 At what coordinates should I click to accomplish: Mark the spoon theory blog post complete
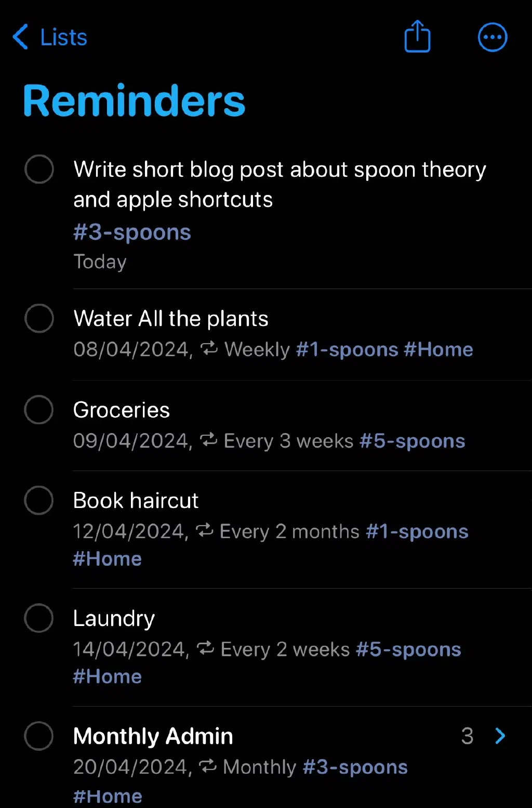tap(39, 169)
